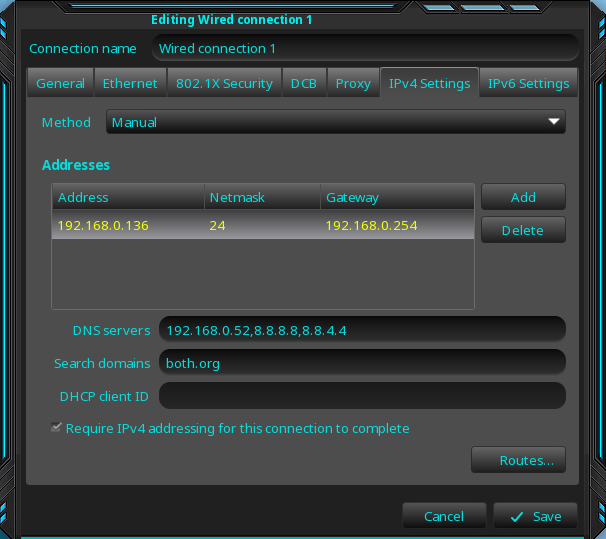This screenshot has width=606, height=539.
Task: Focus the DNS servers field
Action: point(362,330)
